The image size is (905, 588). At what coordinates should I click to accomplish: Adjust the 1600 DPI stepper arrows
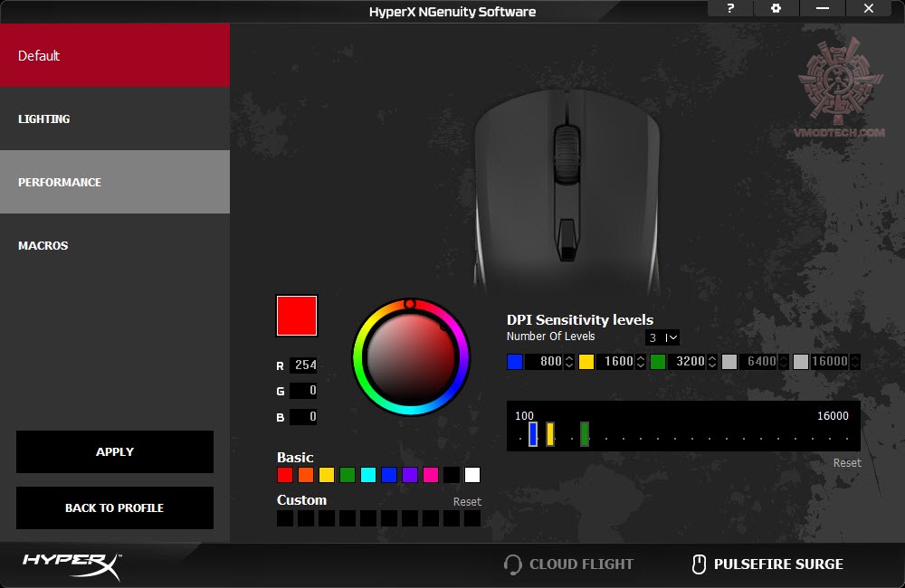tap(641, 361)
